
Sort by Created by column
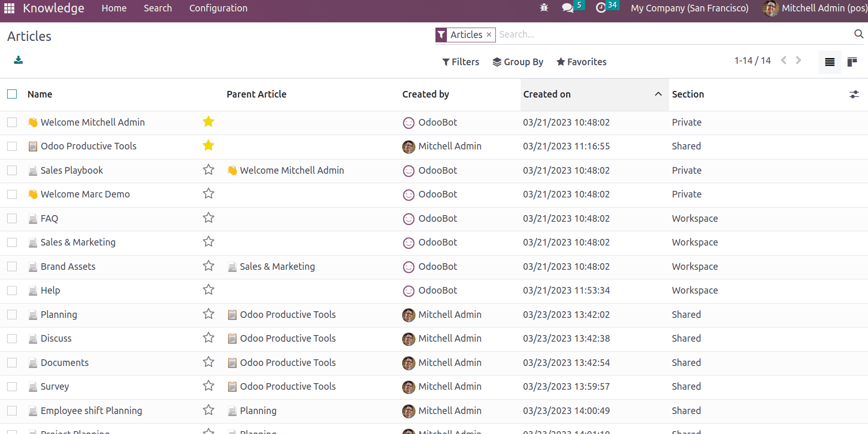[x=425, y=94]
